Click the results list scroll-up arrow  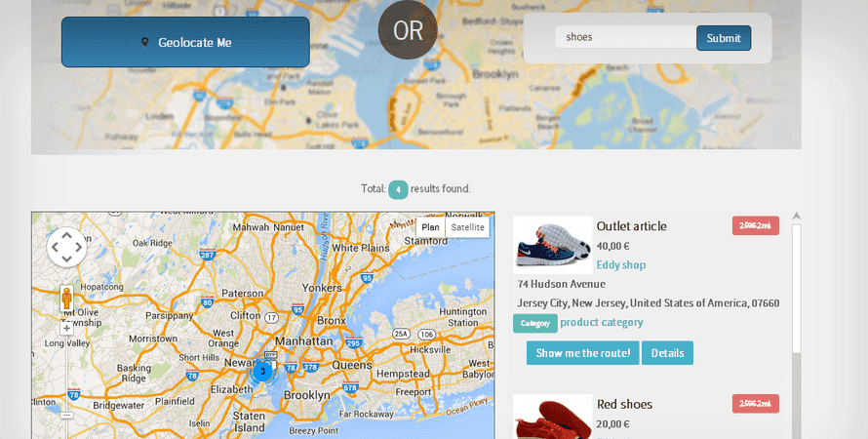coord(796,216)
